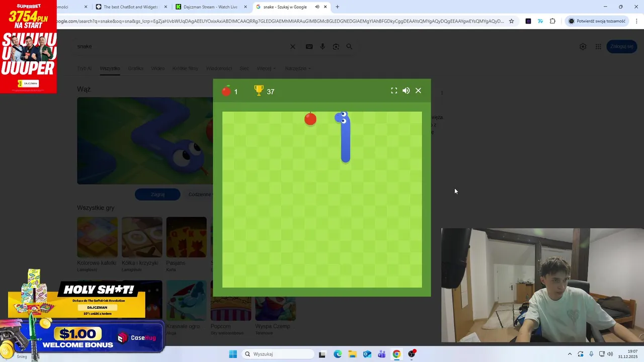Click the Zaloguj się sign-in button
The width and height of the screenshot is (644, 362).
[622, 46]
